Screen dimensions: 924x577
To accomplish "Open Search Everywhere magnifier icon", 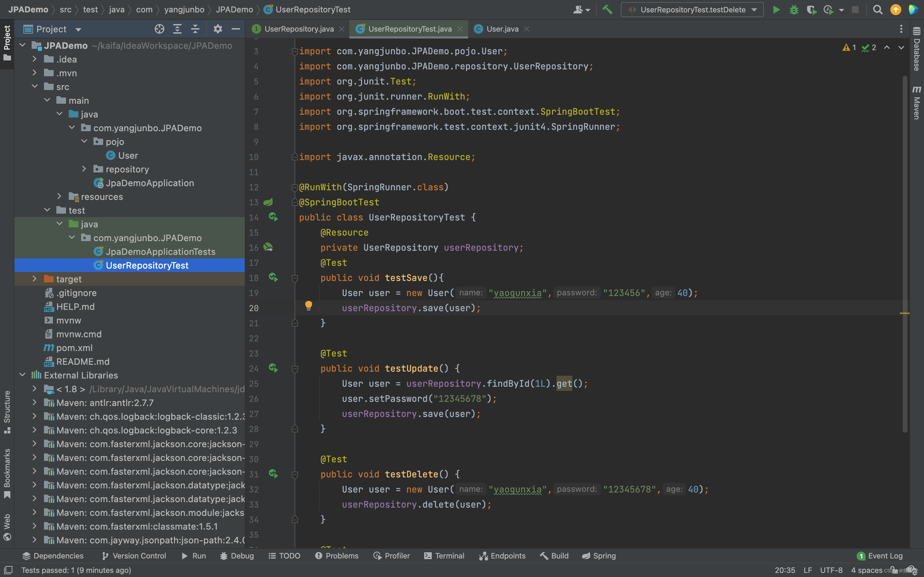I will (877, 10).
